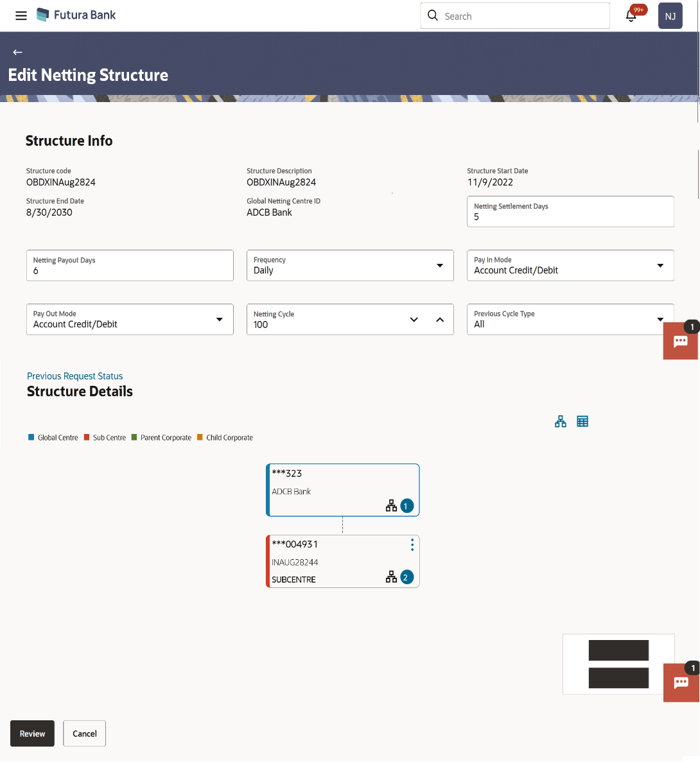Open the hamburger navigation menu

click(x=21, y=15)
